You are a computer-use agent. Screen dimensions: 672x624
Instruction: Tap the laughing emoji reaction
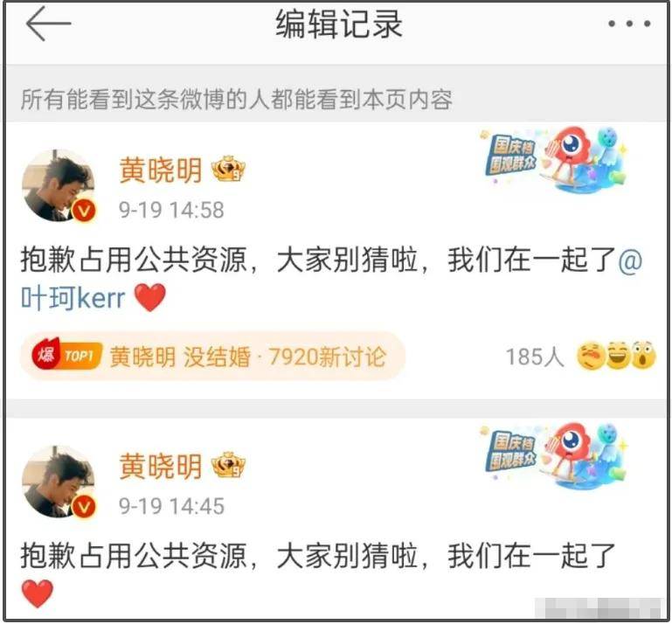tap(618, 356)
